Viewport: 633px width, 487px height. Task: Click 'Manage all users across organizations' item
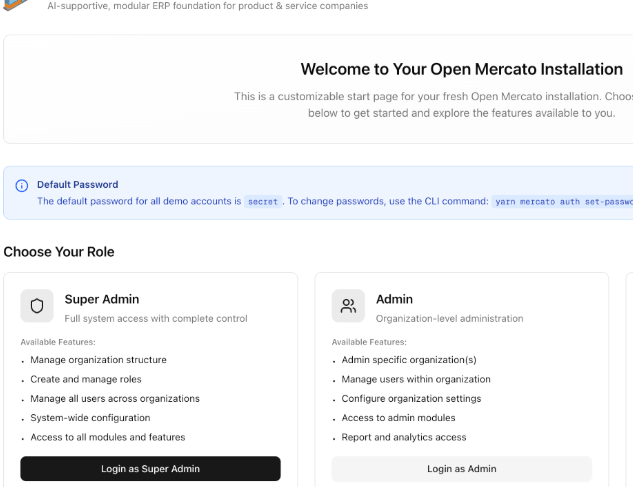click(115, 399)
